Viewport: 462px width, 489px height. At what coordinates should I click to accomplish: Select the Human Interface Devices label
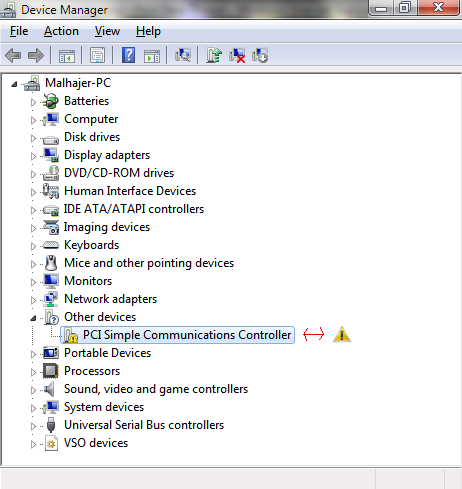[130, 191]
